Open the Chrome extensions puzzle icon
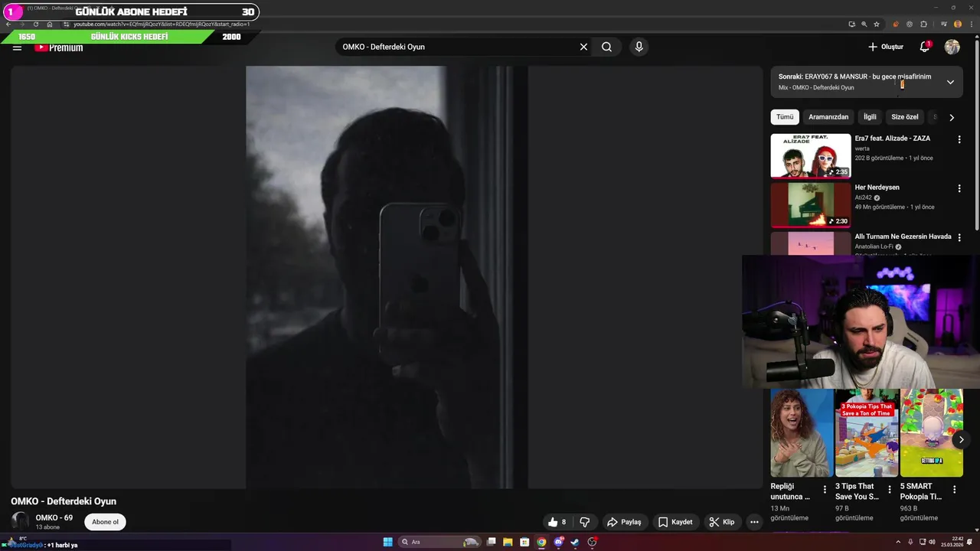980x551 pixels. (x=923, y=24)
